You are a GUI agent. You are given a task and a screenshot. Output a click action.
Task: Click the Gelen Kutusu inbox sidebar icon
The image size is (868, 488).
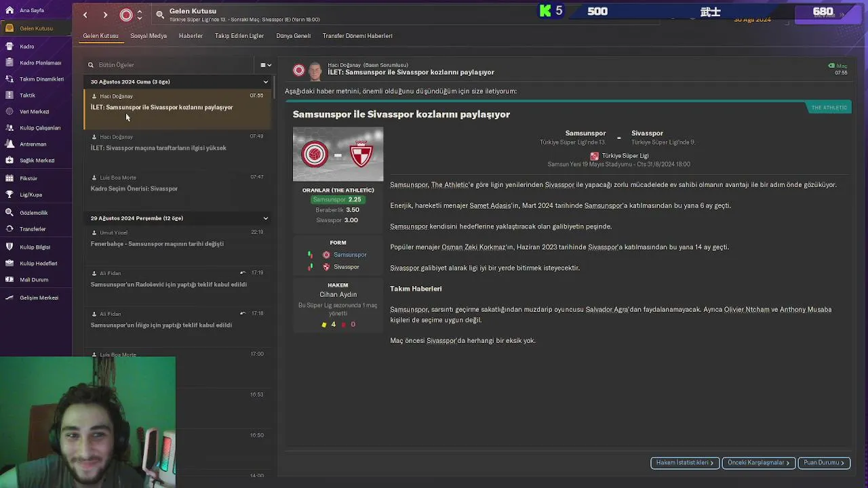point(9,28)
